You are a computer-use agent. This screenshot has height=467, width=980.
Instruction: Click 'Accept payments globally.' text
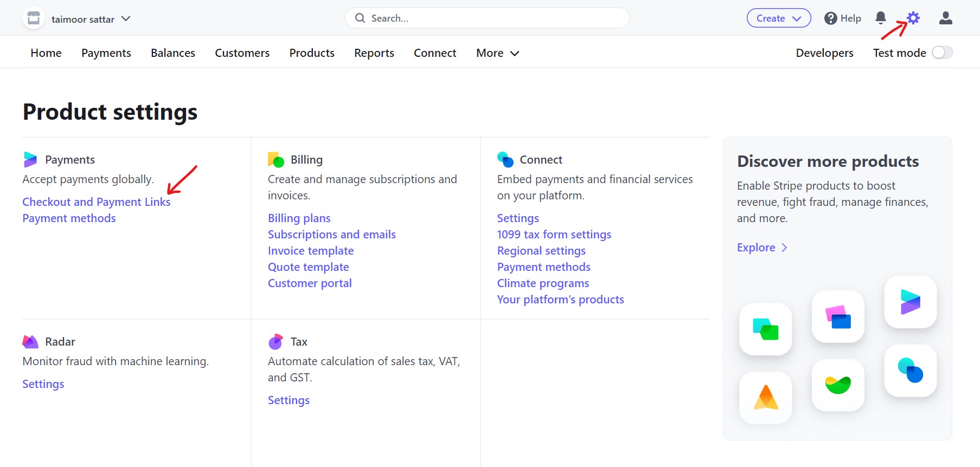[88, 179]
